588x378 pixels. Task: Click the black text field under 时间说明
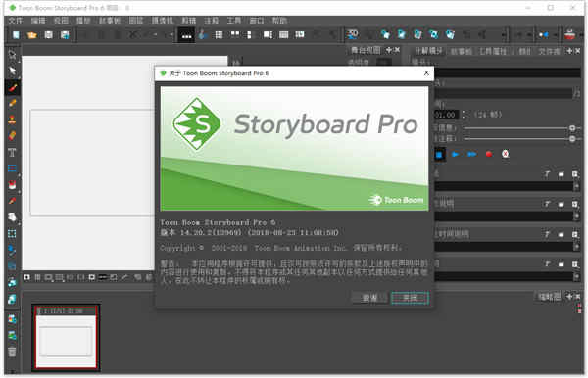(504, 247)
